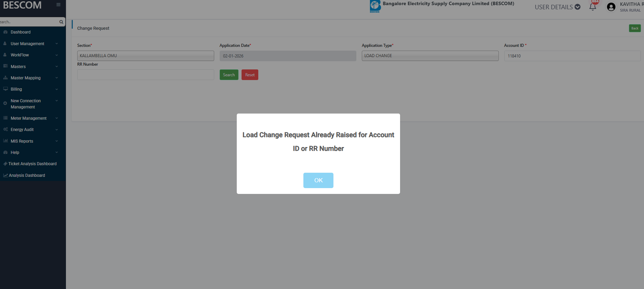Image resolution: width=644 pixels, height=289 pixels.
Task: Expand the User Management submenu chevron
Action: [57, 43]
